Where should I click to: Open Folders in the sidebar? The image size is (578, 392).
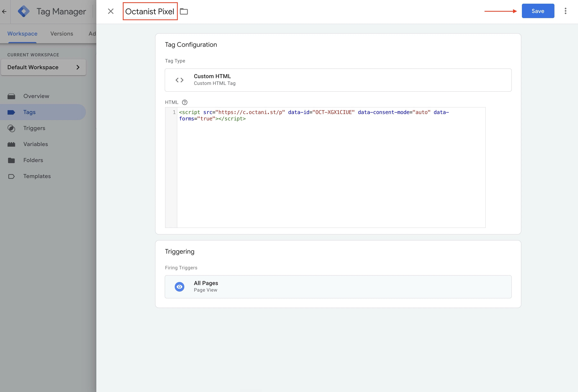[x=43, y=160]
